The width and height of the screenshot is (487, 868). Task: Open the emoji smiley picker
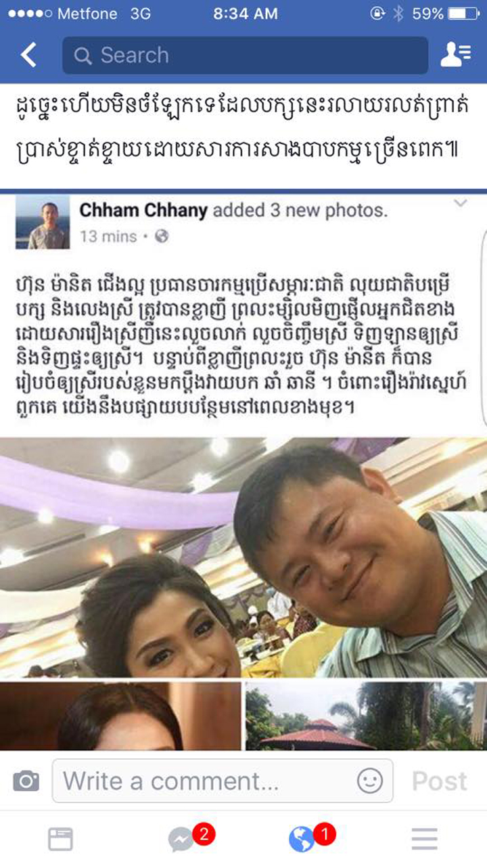pyautogui.click(x=370, y=781)
